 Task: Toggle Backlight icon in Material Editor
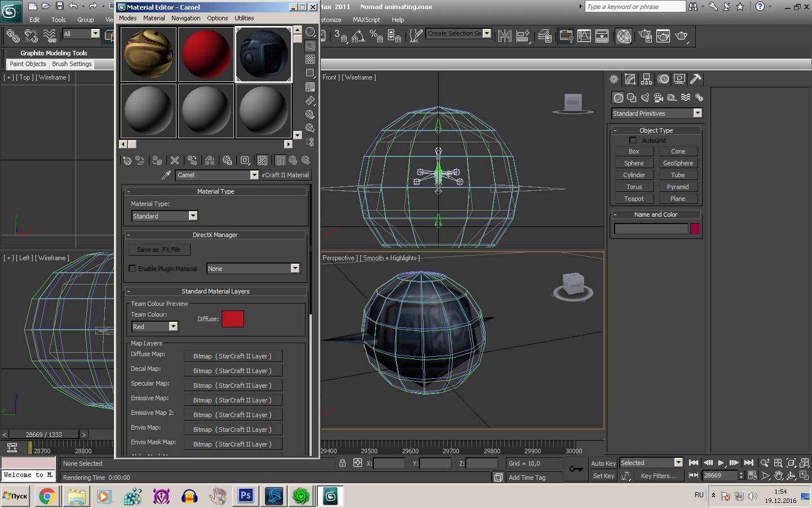[x=310, y=46]
